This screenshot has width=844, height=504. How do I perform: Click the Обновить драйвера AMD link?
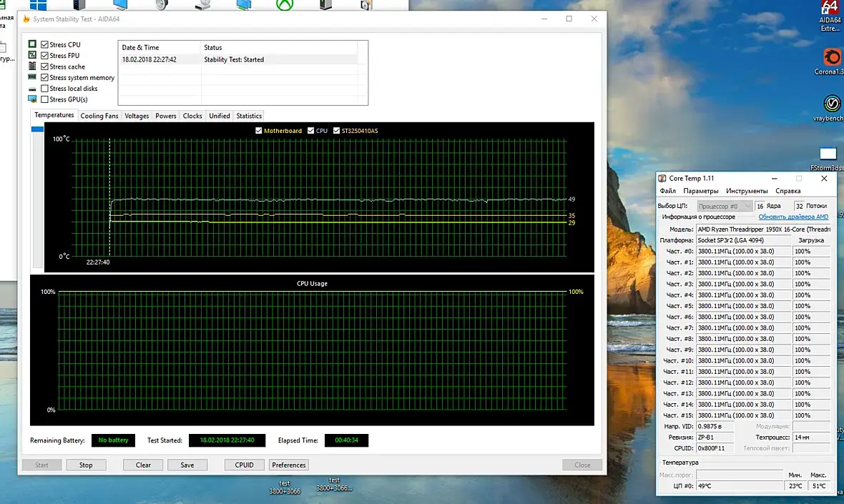(x=793, y=217)
